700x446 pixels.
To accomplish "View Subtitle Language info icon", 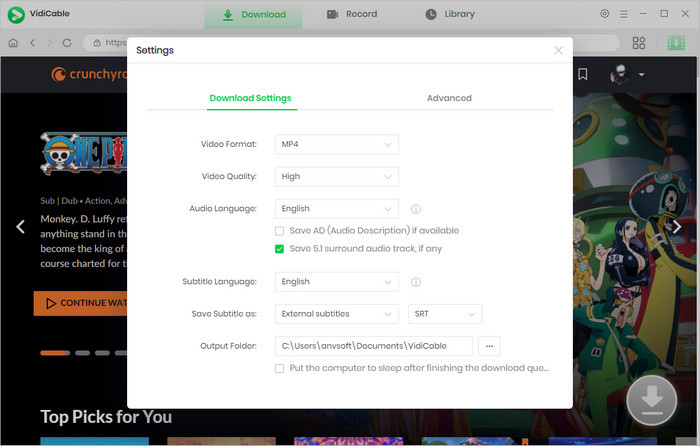I will (416, 282).
